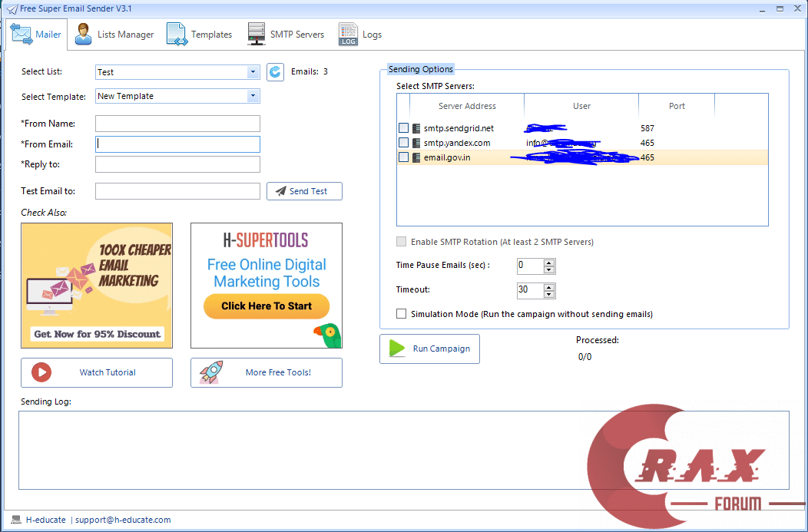Image resolution: width=808 pixels, height=532 pixels.
Task: Open the H-Supertools banner ad
Action: pos(267,286)
